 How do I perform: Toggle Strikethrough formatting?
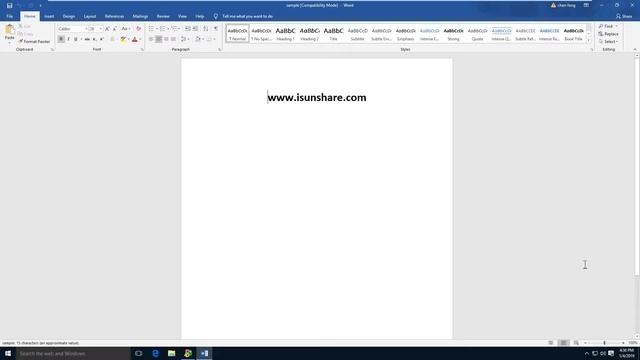point(87,39)
